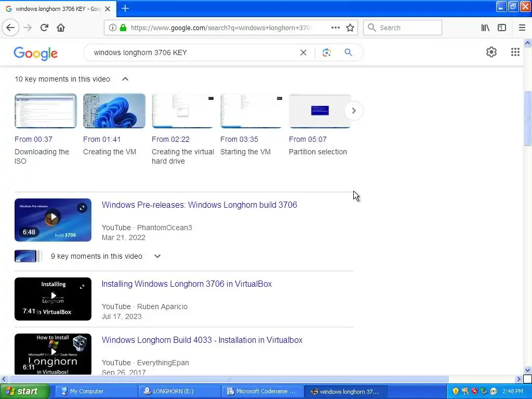Show site information icon in address bar
Image resolution: width=532 pixels, height=399 pixels.
coord(112,28)
